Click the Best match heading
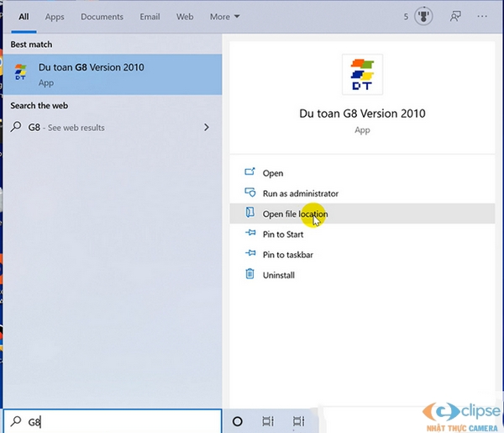 (31, 45)
